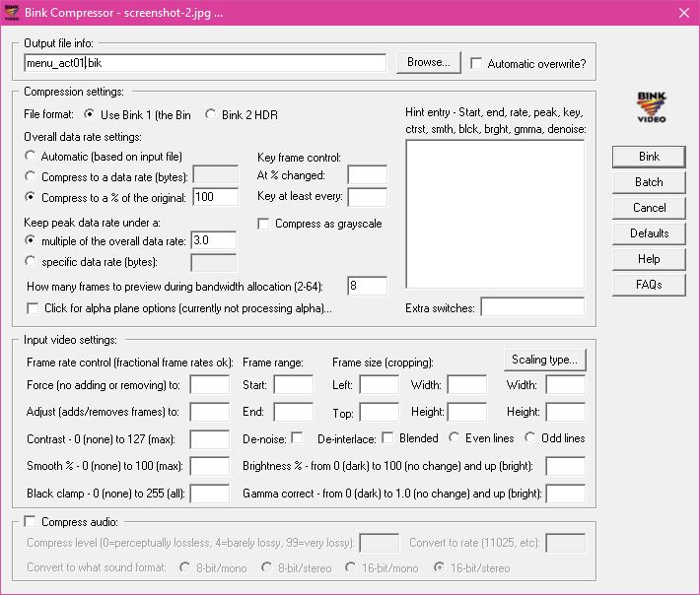700x595 pixels.
Task: Toggle the alpha plane options checkbox
Action: [x=33, y=308]
